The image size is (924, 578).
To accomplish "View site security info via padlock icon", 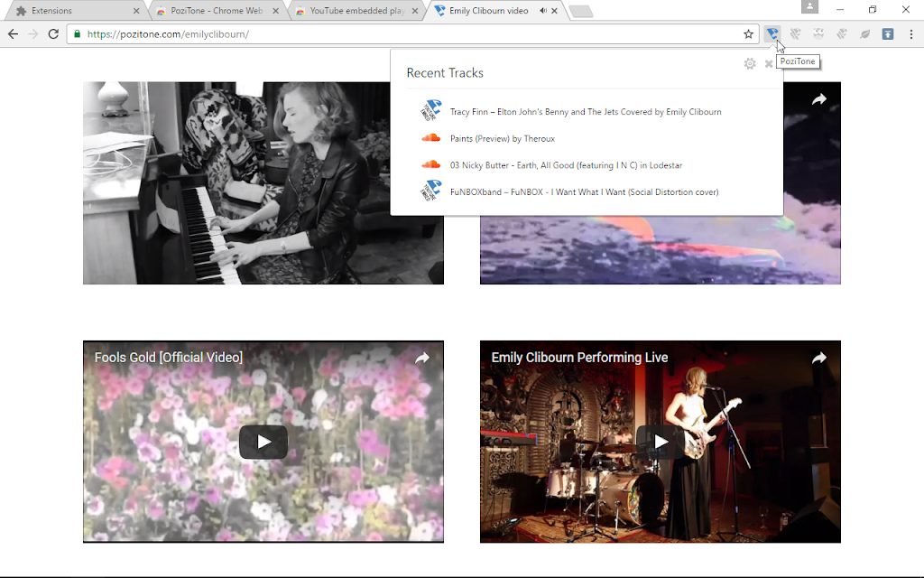I will tap(78, 34).
